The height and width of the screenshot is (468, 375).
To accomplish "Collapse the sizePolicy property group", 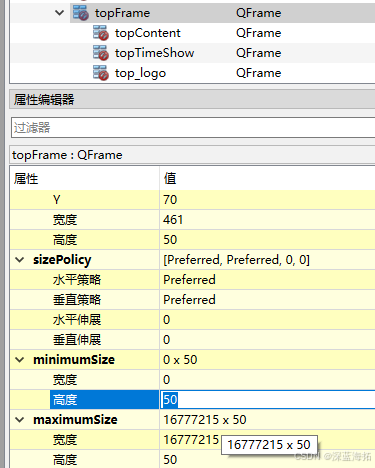I will (x=20, y=260).
